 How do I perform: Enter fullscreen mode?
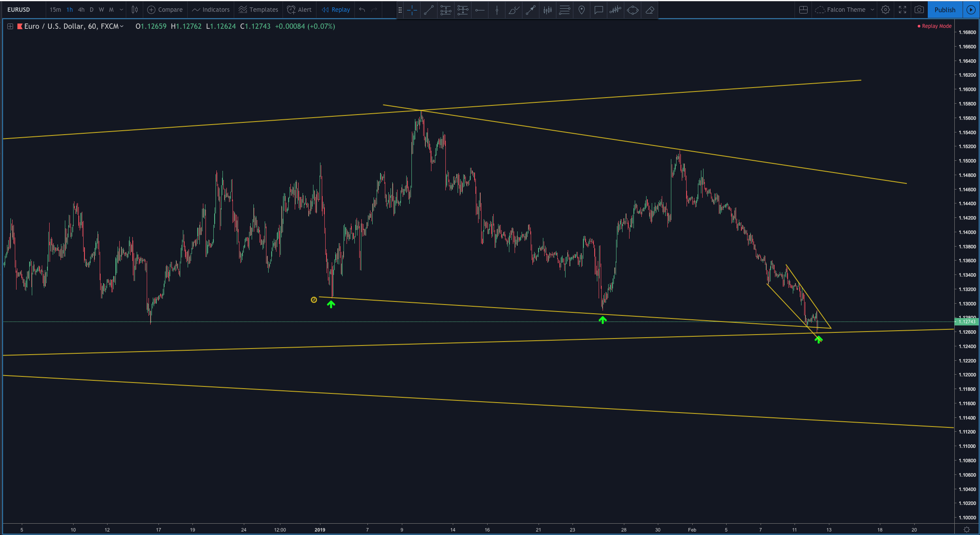point(903,10)
